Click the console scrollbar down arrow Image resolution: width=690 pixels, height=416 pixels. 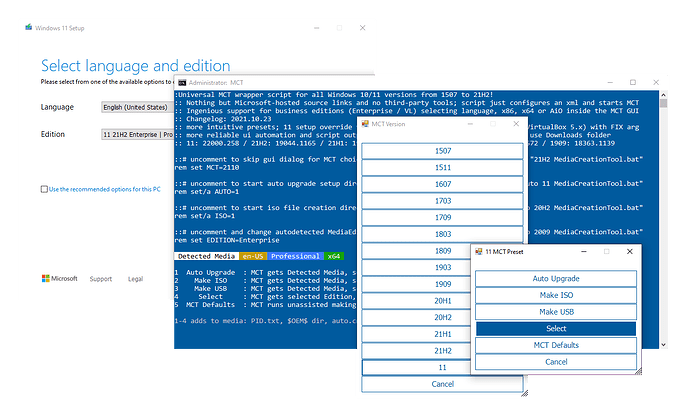(x=664, y=345)
